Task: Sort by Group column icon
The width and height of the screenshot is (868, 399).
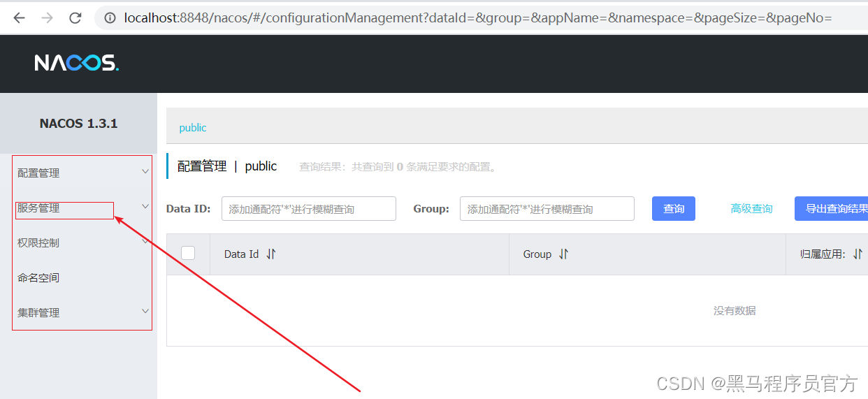Action: click(563, 254)
